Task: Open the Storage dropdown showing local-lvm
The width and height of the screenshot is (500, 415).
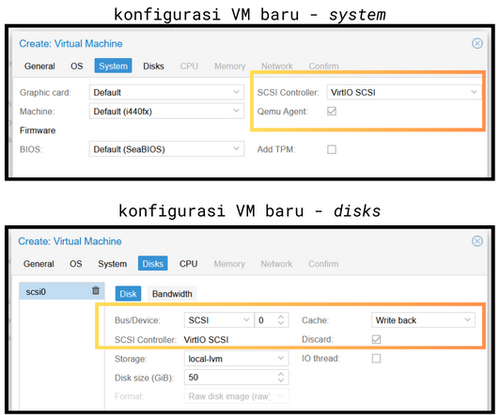Action: tap(236, 359)
